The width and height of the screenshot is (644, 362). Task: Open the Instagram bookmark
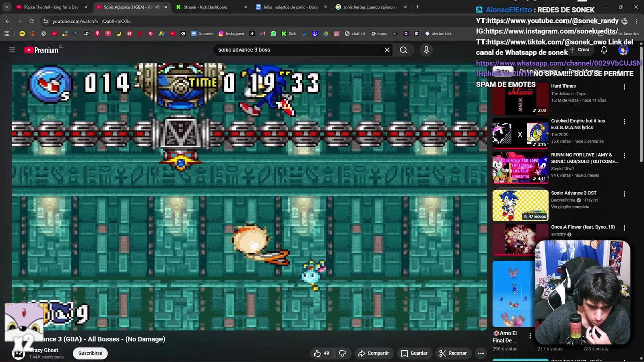231,34
